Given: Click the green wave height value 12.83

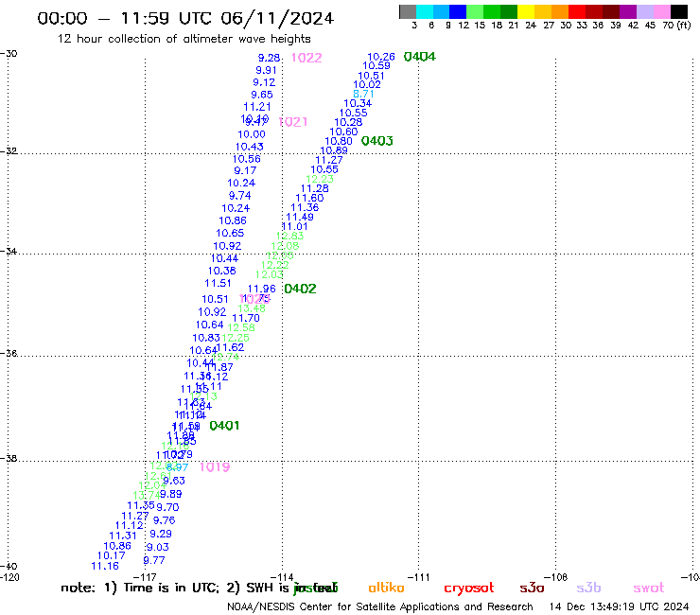Looking at the screenshot, I should click(x=289, y=236).
